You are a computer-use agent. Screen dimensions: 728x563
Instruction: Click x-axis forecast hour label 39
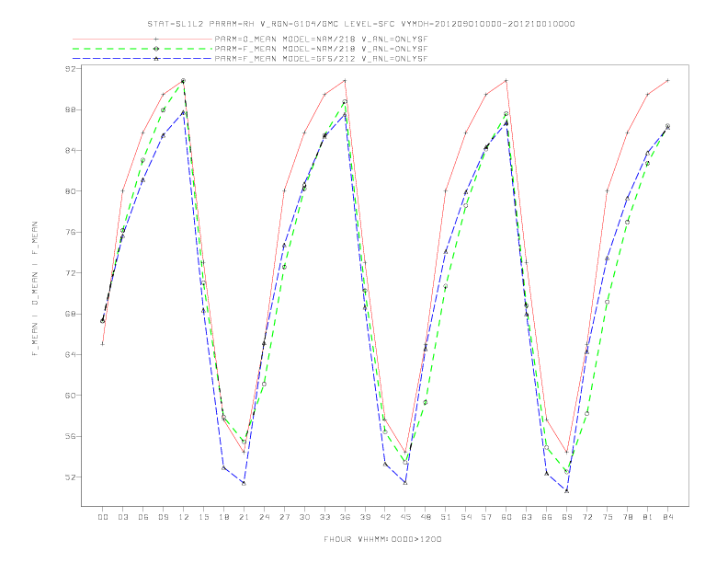click(x=365, y=517)
